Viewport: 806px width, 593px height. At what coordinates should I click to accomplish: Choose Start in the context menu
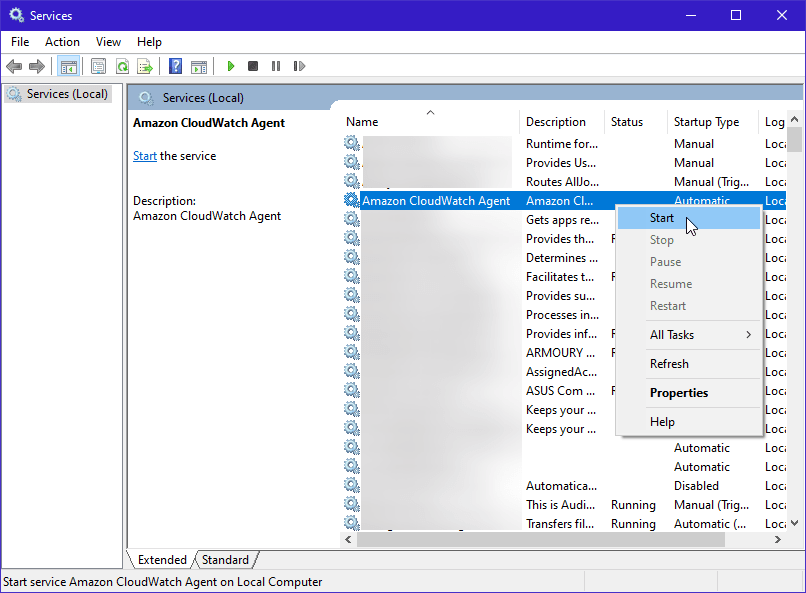[688, 218]
